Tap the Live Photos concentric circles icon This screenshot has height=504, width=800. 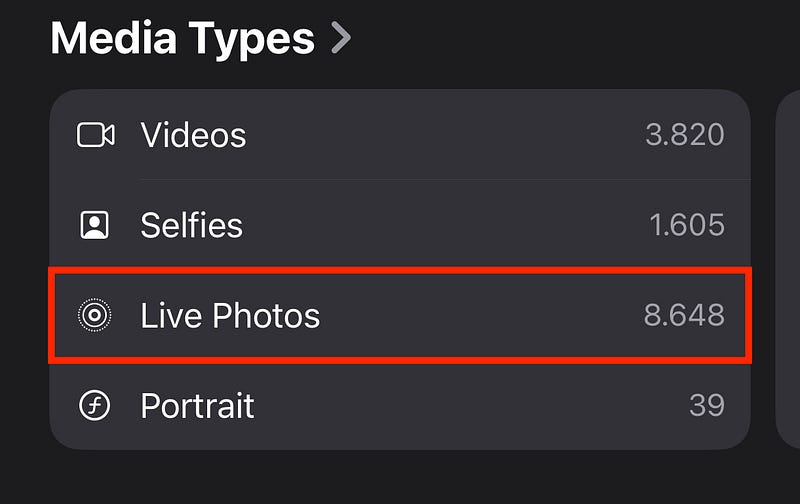pos(95,316)
